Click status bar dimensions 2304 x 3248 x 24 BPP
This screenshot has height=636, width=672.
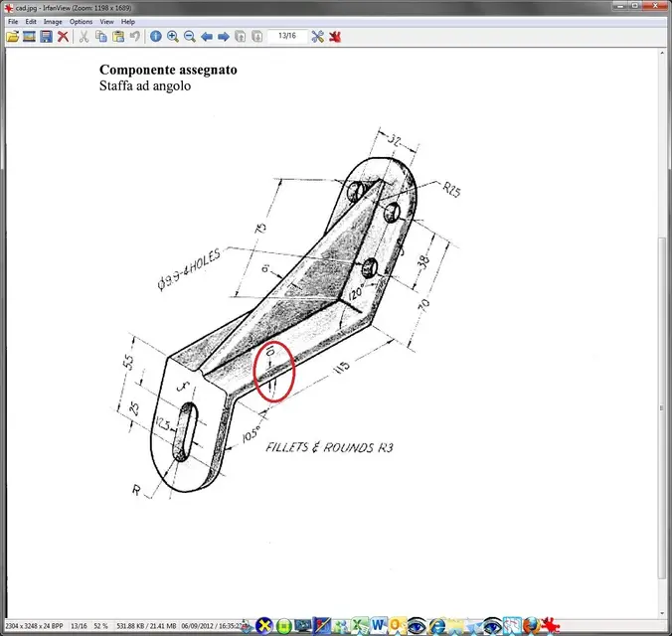click(x=34, y=626)
